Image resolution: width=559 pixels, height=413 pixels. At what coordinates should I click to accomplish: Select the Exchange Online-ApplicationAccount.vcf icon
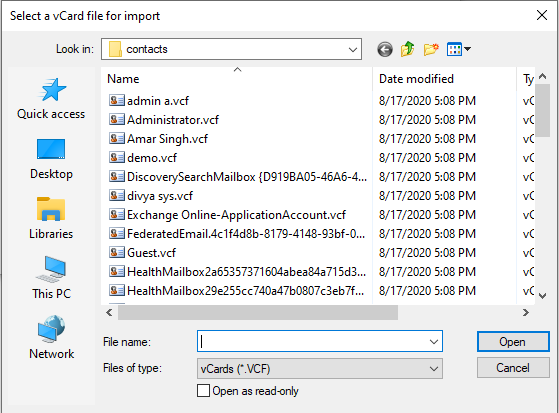point(117,214)
